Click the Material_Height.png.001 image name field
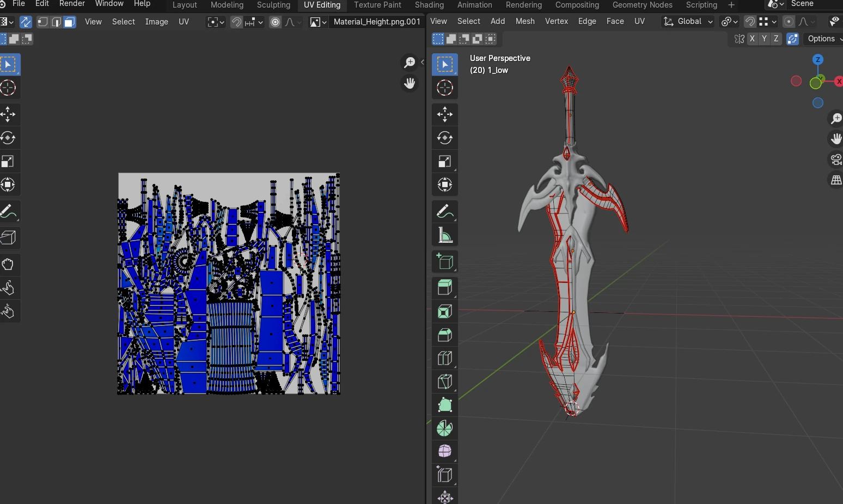The image size is (843, 504). click(377, 22)
